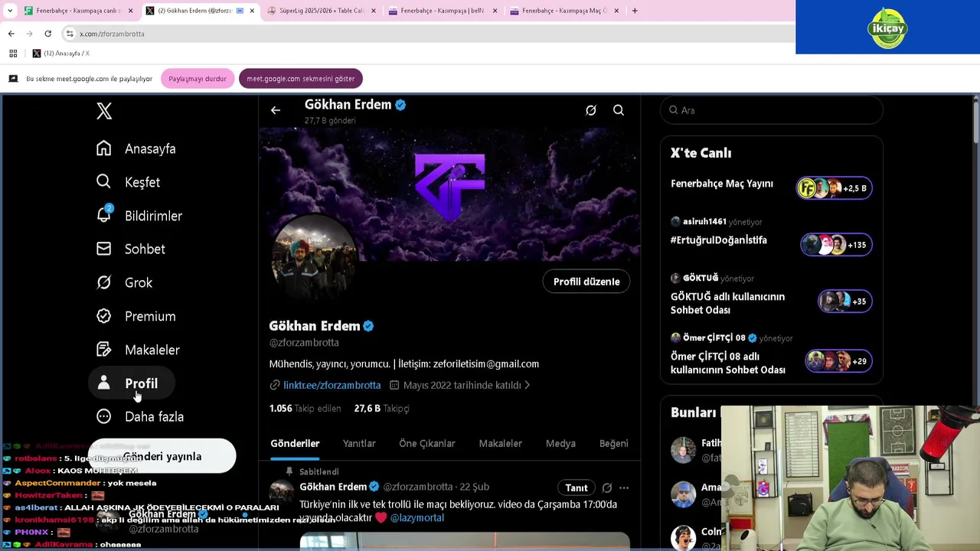Image resolution: width=980 pixels, height=551 pixels.
Task: Open Fenerbahçe Maç Yayını live space
Action: (x=722, y=184)
